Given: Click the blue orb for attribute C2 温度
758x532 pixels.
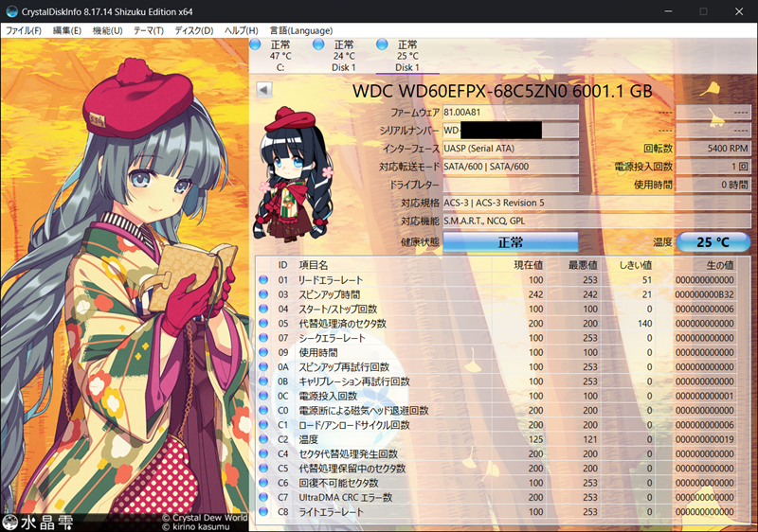Looking at the screenshot, I should [x=263, y=439].
